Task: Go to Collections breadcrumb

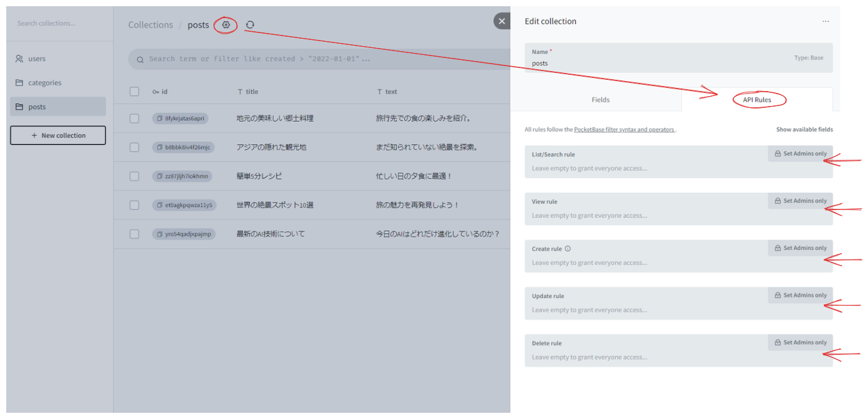Action: coord(150,25)
